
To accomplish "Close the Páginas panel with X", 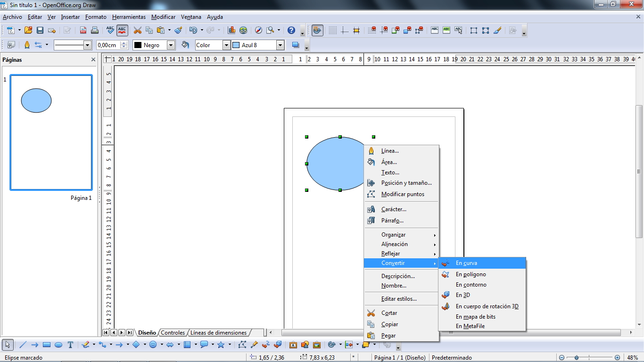I will click(93, 60).
